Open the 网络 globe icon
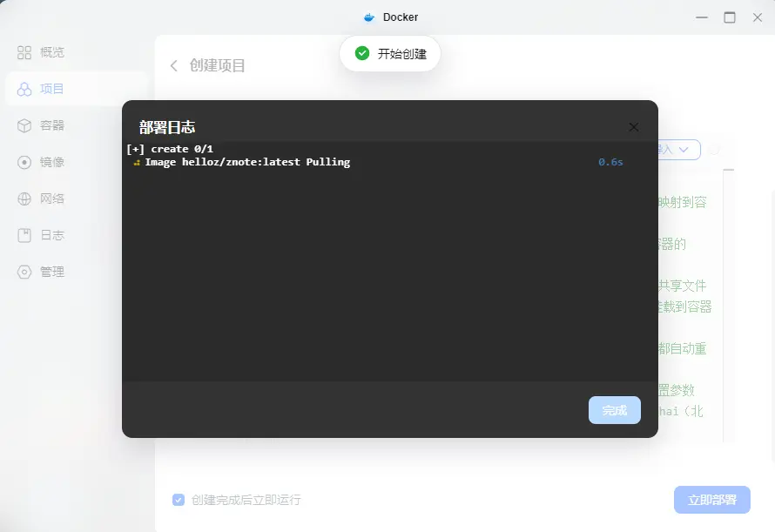 point(24,199)
